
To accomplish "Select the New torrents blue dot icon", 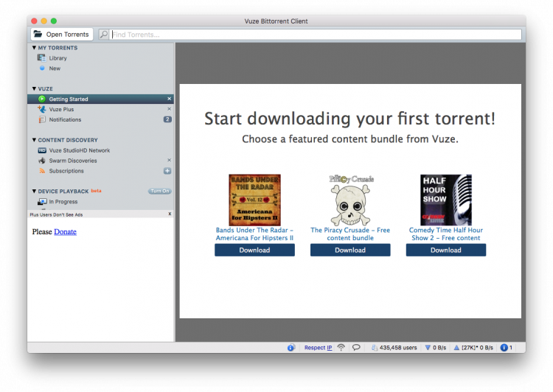I will [x=42, y=69].
